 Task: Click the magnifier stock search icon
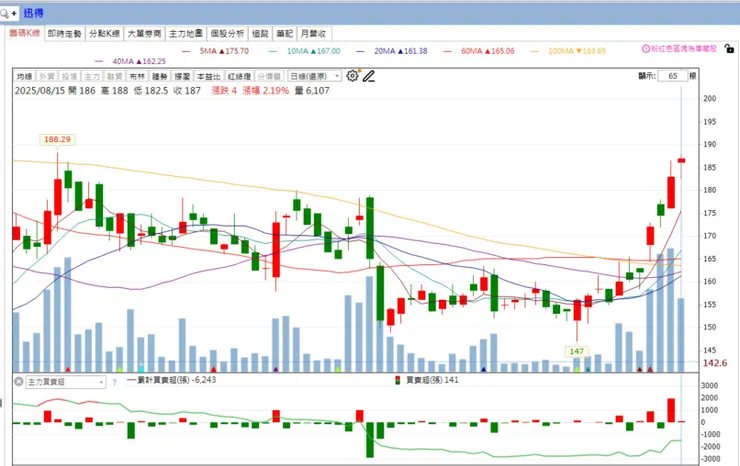pos(5,14)
